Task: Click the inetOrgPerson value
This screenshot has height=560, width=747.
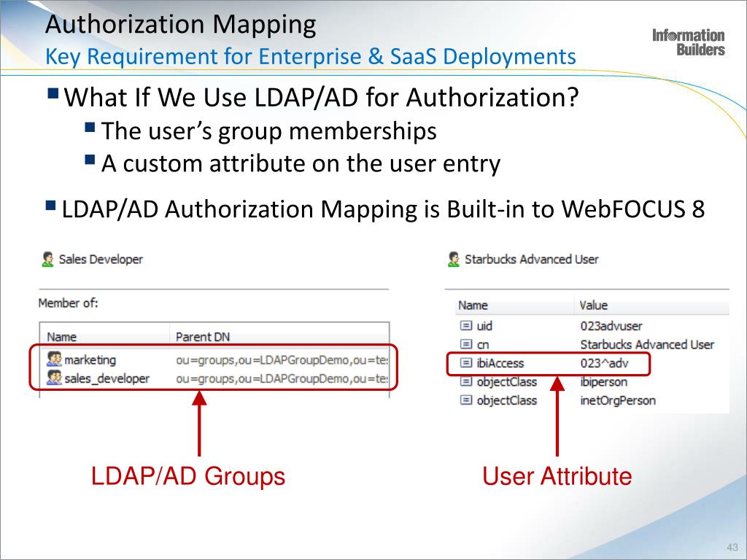Action: point(618,400)
